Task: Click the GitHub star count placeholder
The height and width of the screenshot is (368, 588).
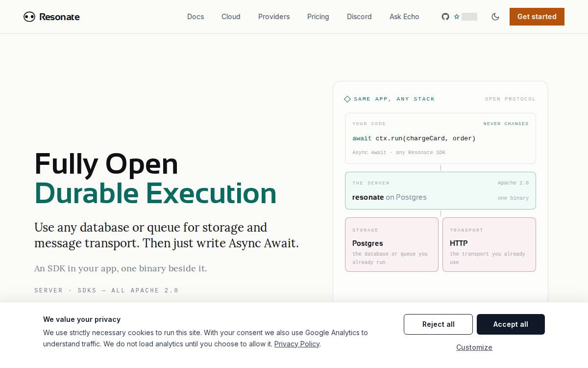Action: pyautogui.click(x=469, y=17)
